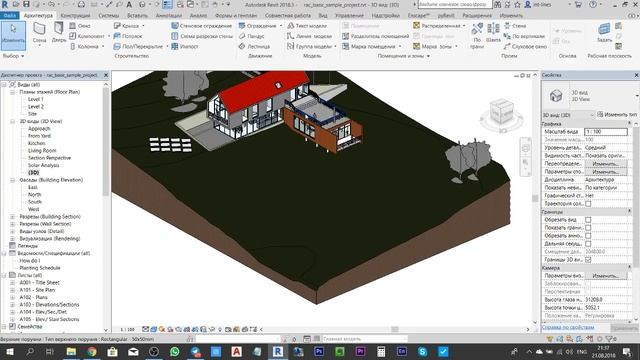Click the Разделитель помещений tool
The width and height of the screenshot is (640, 360).
click(376, 36)
